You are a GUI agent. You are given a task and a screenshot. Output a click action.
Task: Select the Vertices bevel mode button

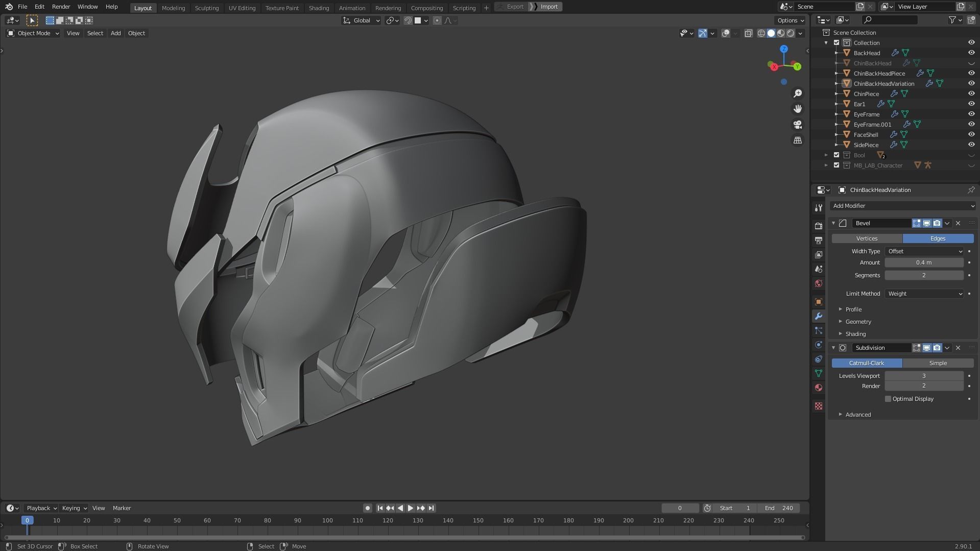(x=867, y=238)
